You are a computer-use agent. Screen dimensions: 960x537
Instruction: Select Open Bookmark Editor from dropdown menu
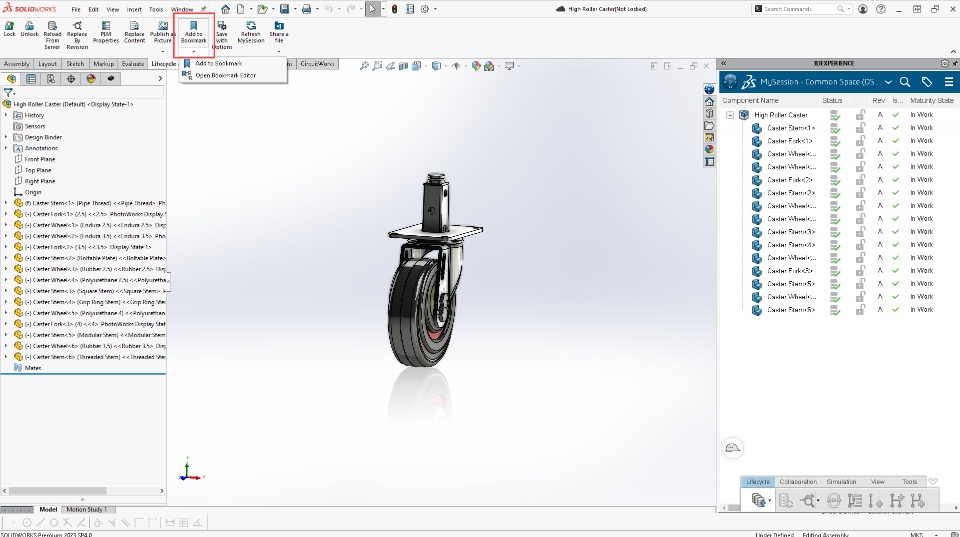click(225, 75)
